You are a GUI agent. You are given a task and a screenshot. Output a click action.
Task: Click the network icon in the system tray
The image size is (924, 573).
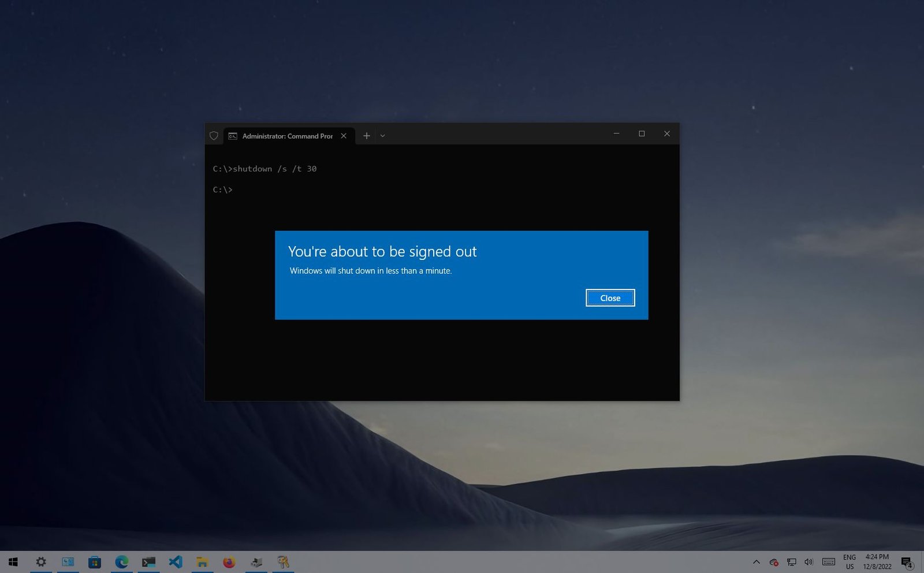[791, 561]
